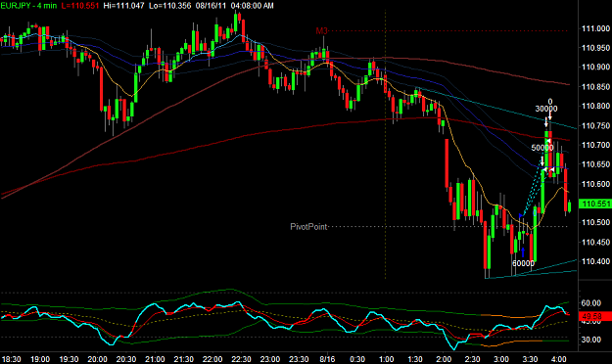612x364 pixels.
Task: Click the 50000 trade size marker
Action: [542, 148]
